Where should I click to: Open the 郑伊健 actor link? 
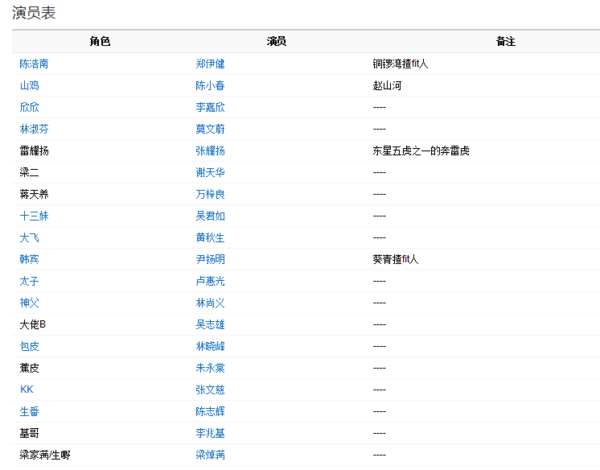[x=210, y=64]
